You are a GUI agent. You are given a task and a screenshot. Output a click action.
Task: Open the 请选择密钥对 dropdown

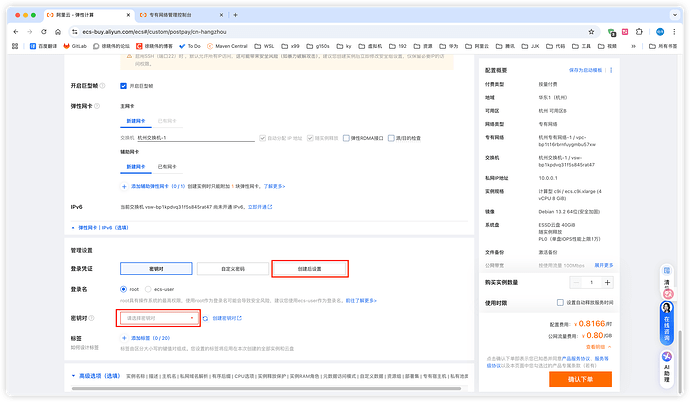click(162, 318)
